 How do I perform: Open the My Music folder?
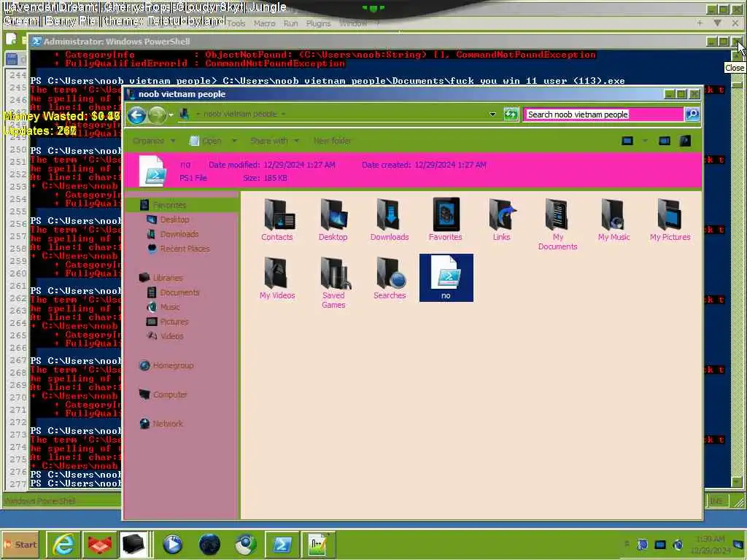[614, 220]
